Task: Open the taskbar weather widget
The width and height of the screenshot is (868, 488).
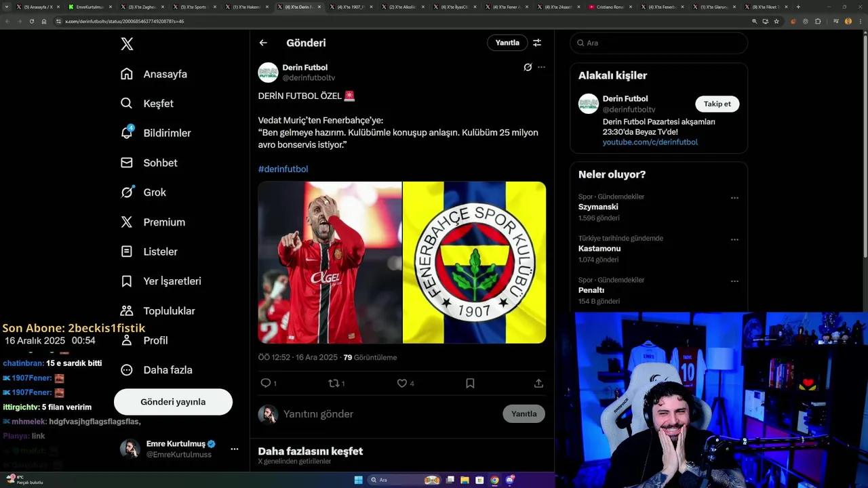Action: 24,480
